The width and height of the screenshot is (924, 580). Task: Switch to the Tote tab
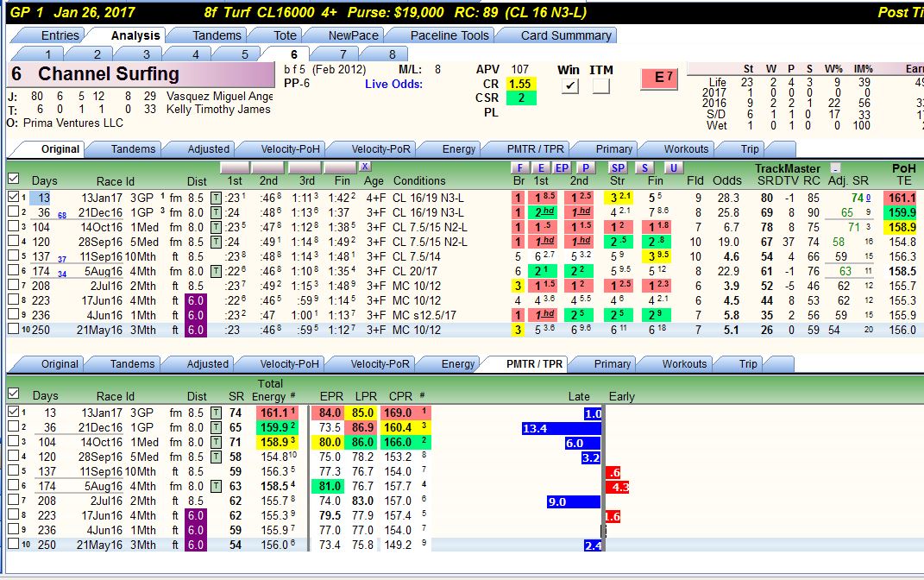pyautogui.click(x=285, y=35)
